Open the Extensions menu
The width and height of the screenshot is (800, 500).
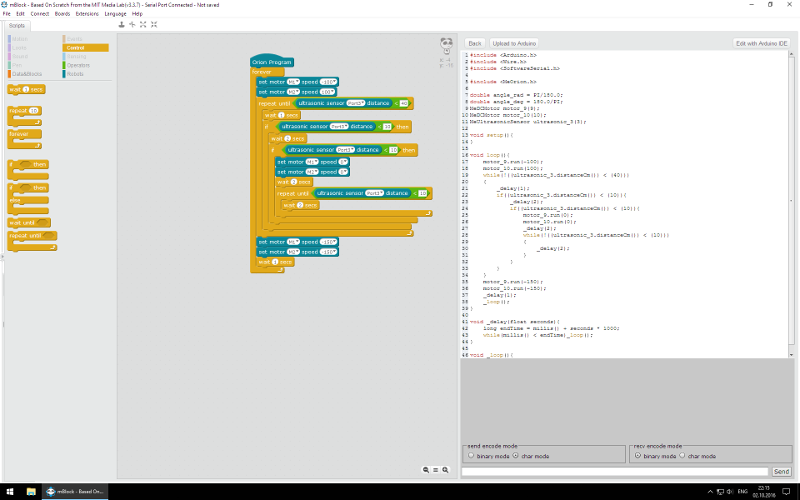(x=87, y=14)
